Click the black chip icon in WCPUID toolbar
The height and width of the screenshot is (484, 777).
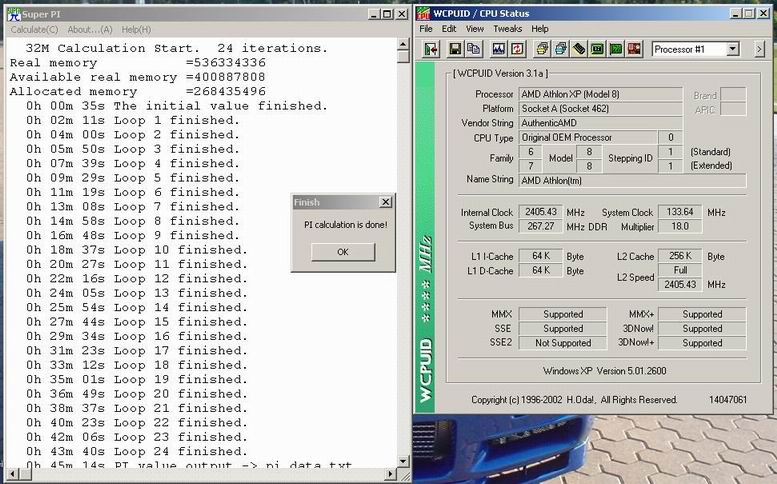[x=579, y=49]
